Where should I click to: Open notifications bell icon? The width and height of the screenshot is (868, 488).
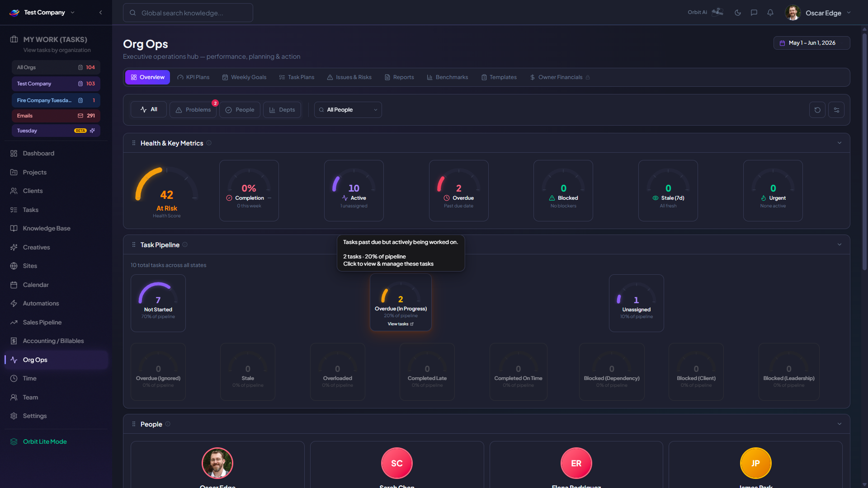click(x=770, y=13)
